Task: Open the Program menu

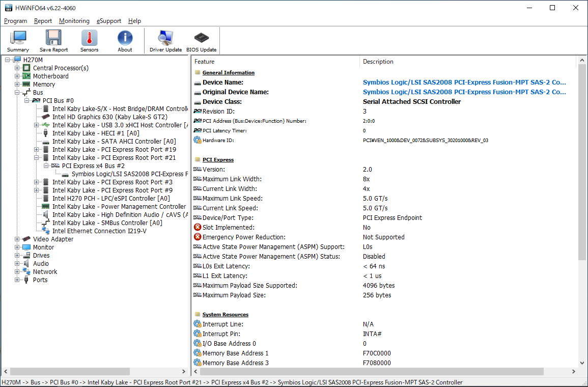Action: [x=15, y=21]
